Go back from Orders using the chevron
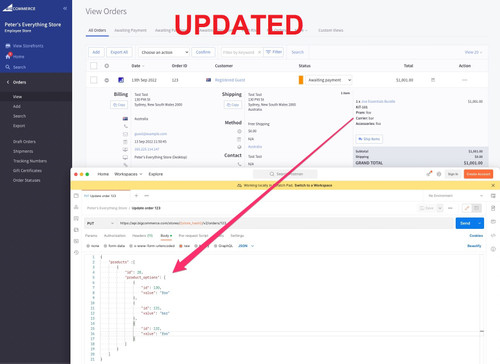This screenshot has height=364, width=500. coord(8,82)
